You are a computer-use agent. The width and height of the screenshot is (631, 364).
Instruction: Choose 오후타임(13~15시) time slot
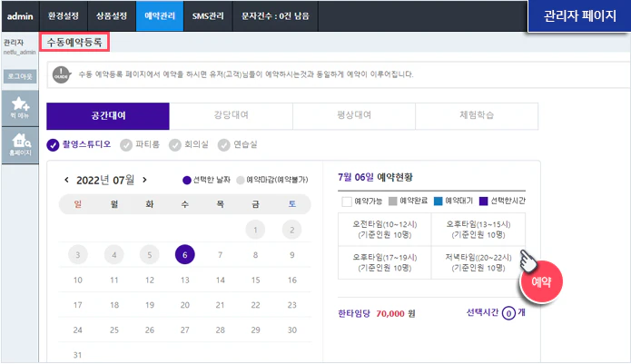click(478, 230)
